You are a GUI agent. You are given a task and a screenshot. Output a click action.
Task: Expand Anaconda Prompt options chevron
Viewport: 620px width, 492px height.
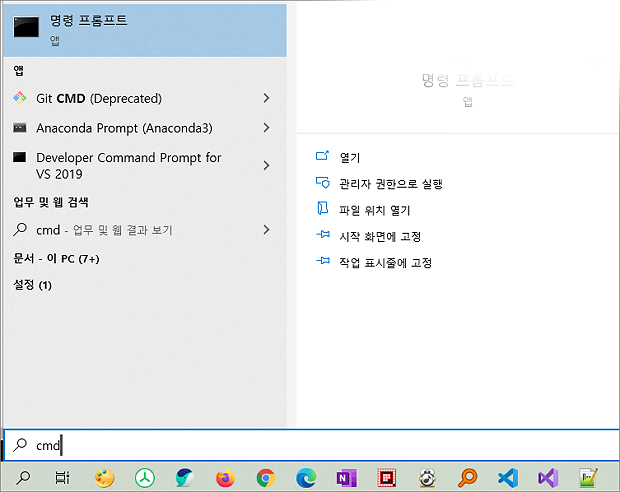(267, 128)
